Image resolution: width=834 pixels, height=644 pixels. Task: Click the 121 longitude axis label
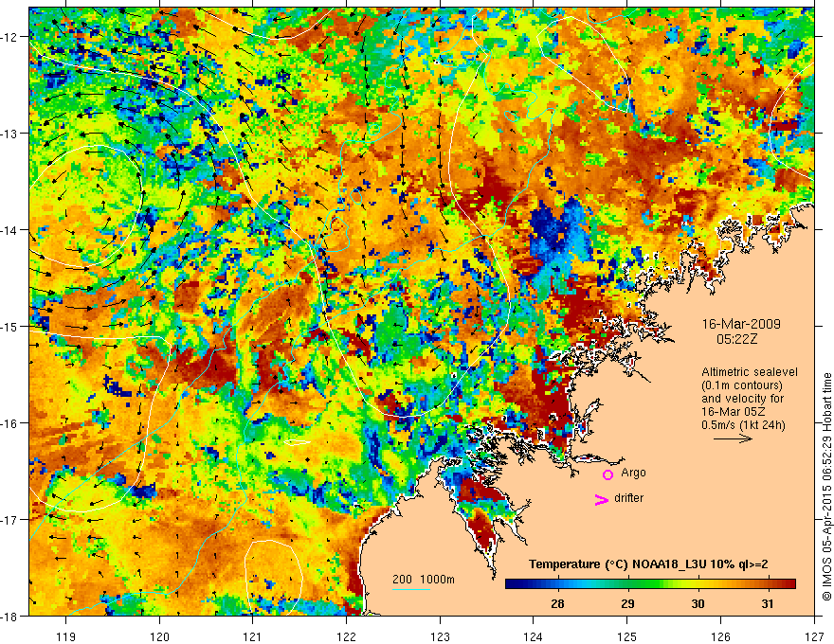click(x=253, y=636)
